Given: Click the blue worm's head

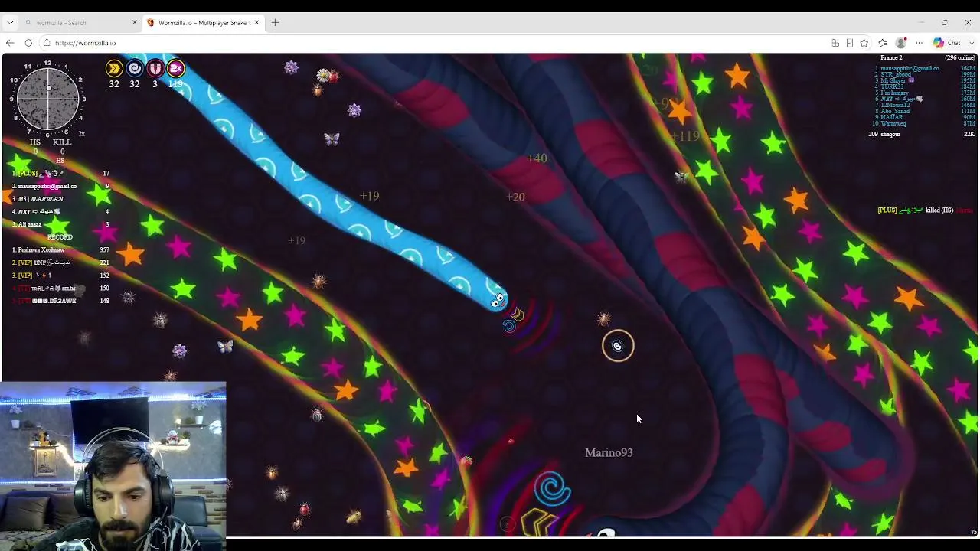Looking at the screenshot, I should (x=498, y=299).
